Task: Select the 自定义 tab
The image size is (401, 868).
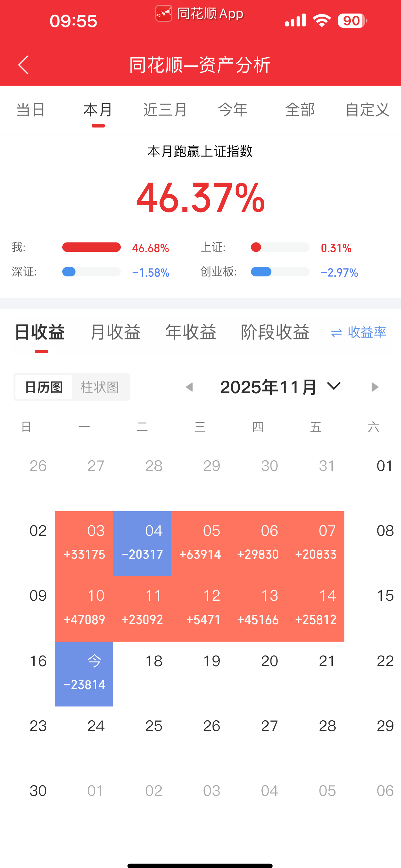Action: coord(368,110)
